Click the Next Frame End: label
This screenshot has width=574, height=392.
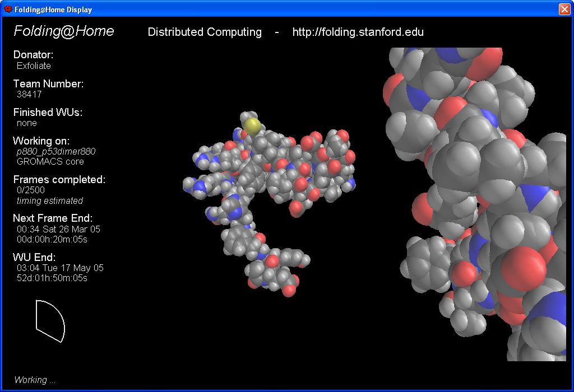(x=53, y=218)
